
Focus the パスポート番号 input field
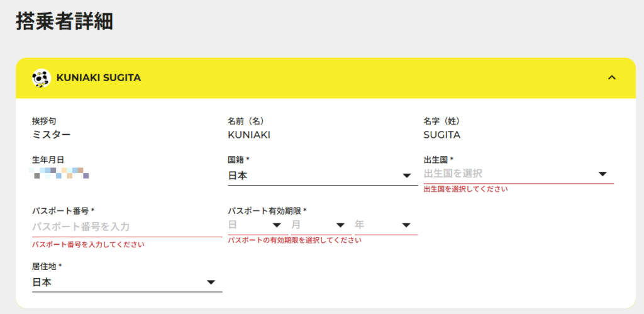tap(126, 227)
